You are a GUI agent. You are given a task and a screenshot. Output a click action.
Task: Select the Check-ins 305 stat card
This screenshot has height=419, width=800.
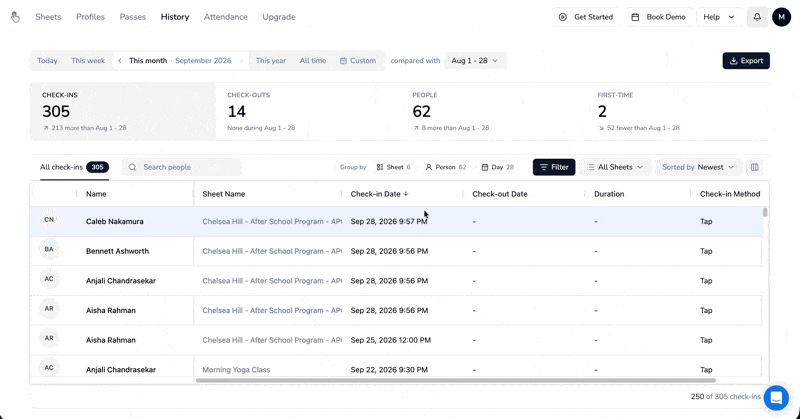coord(122,111)
